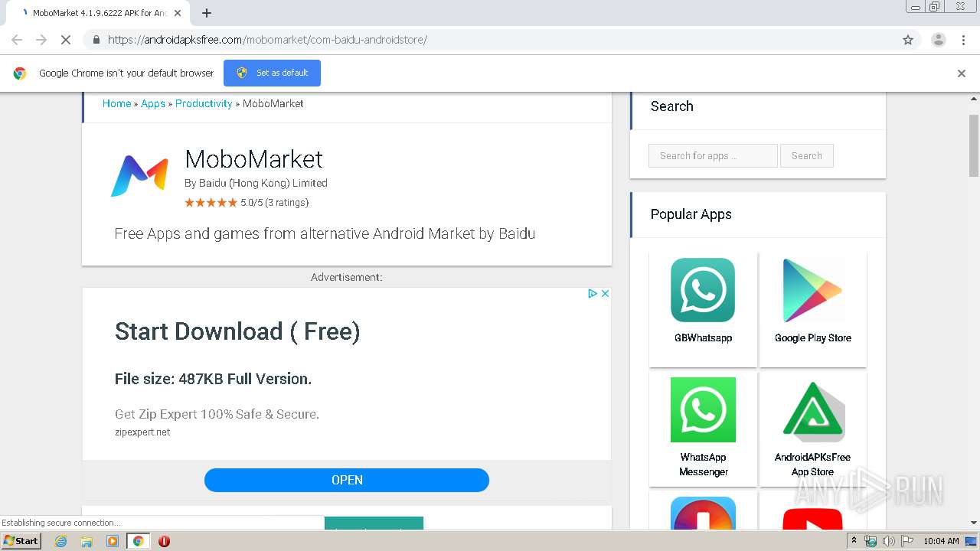Open the AndroidAPKsFree App Store icon
This screenshot has width=980, height=551.
(x=812, y=411)
